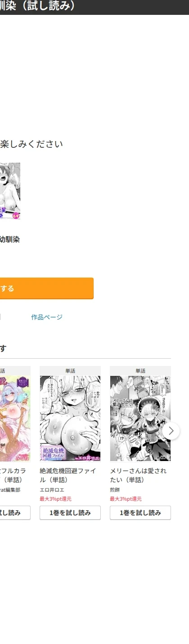Open author 煎餅's page
Viewport: 189px width, 644px height.
pyautogui.click(x=115, y=490)
